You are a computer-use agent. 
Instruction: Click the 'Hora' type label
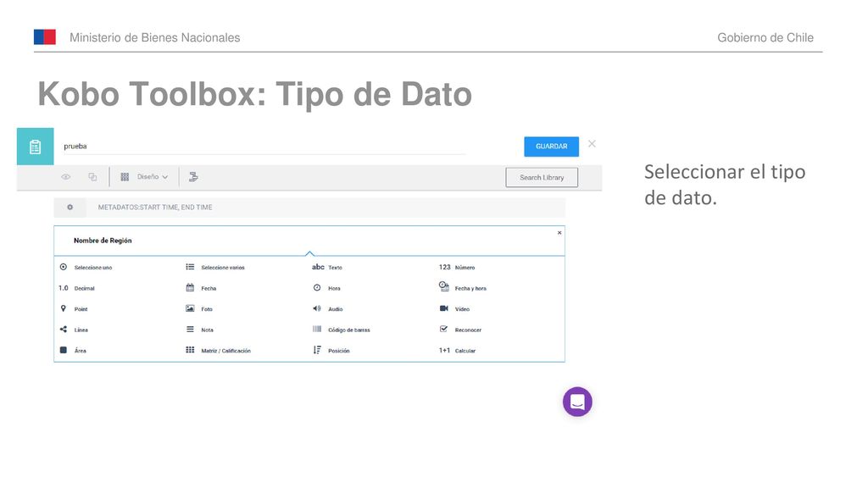(x=334, y=289)
